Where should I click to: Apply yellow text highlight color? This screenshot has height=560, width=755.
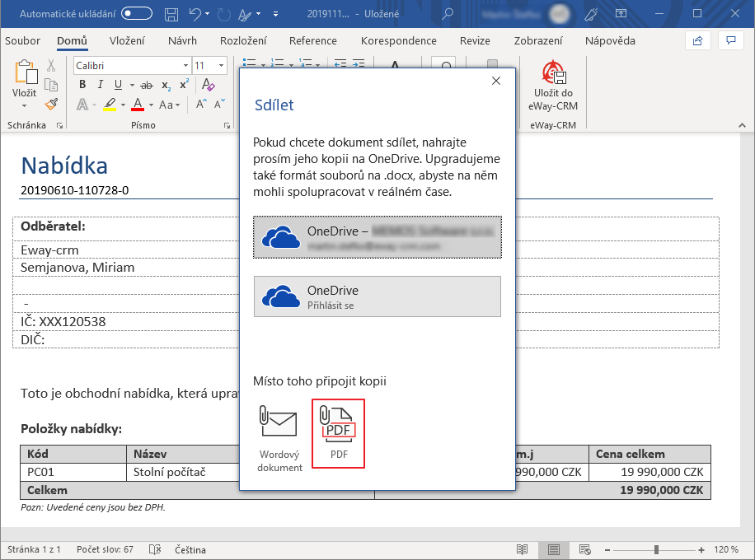pos(110,104)
